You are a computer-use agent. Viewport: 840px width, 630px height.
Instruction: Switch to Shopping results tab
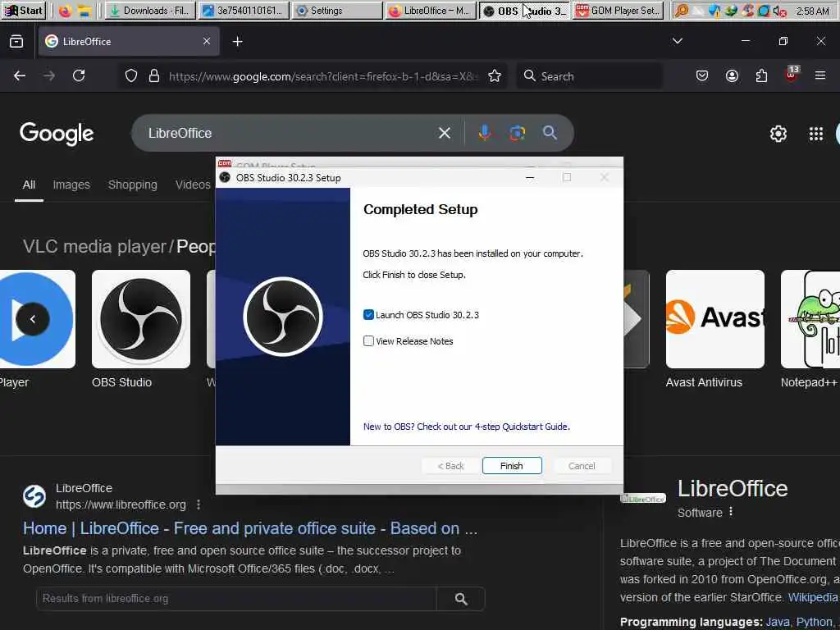(x=133, y=185)
